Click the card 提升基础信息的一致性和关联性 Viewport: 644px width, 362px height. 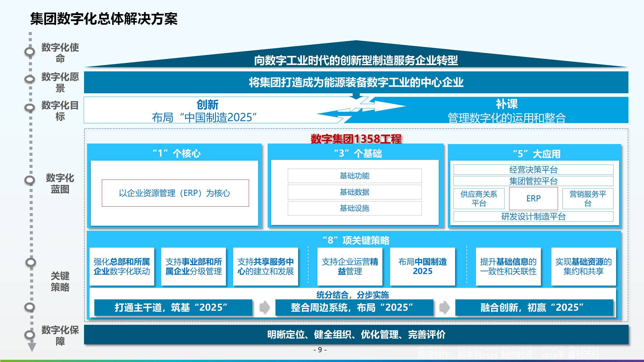[508, 266]
